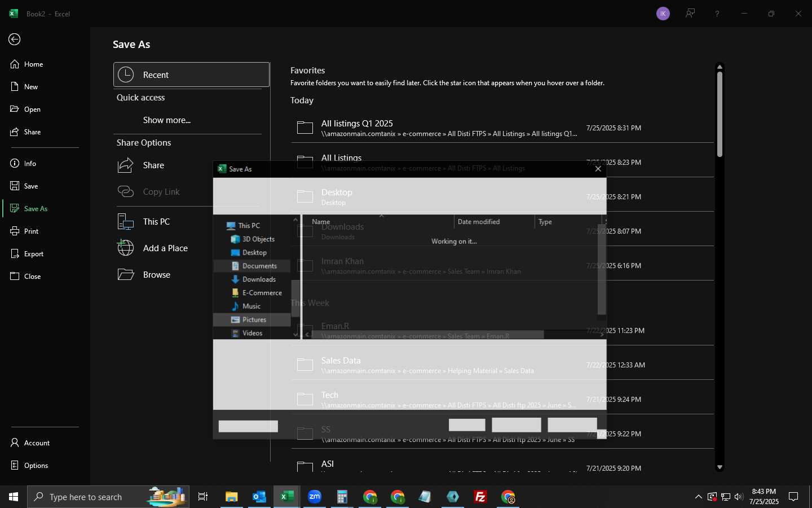This screenshot has width=812, height=508.
Task: Click the dialog tree's scroll-down arrow
Action: 295,334
